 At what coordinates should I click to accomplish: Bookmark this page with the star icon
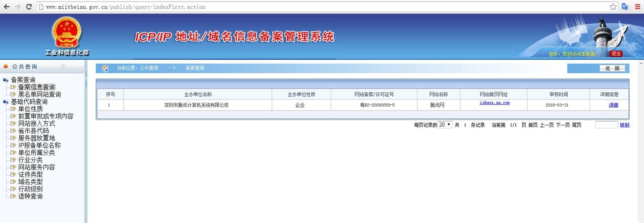pos(613,7)
